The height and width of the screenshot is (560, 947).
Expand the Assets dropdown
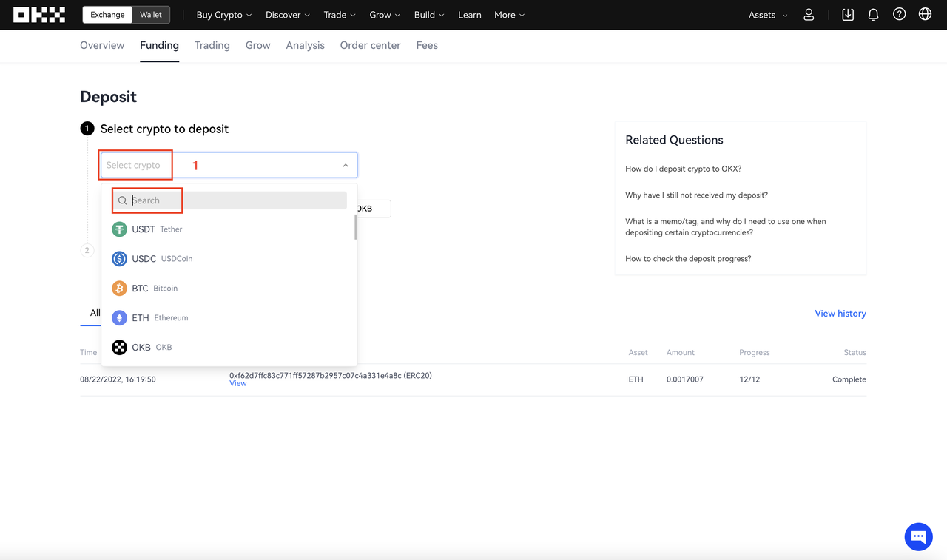click(x=768, y=15)
